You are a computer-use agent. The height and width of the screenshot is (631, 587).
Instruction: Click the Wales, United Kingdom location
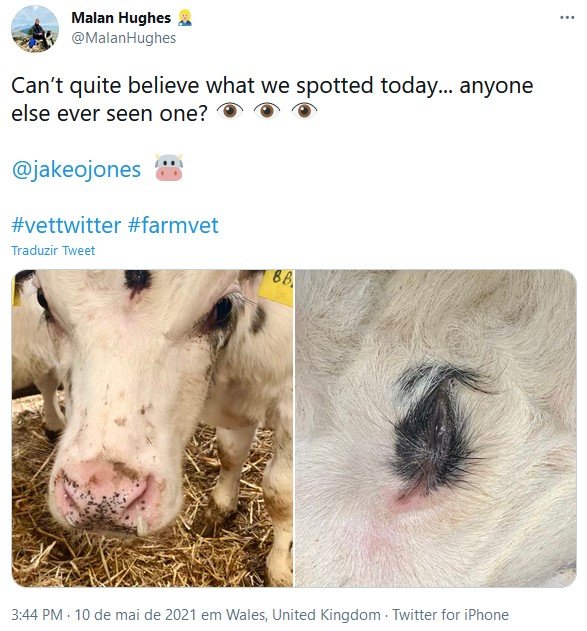(x=303, y=615)
